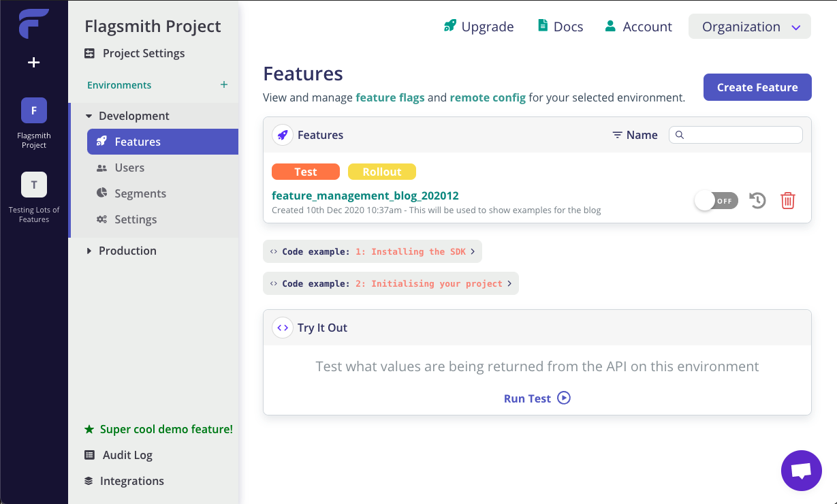837x504 pixels.
Task: Expand the Production environment
Action: [x=89, y=251]
